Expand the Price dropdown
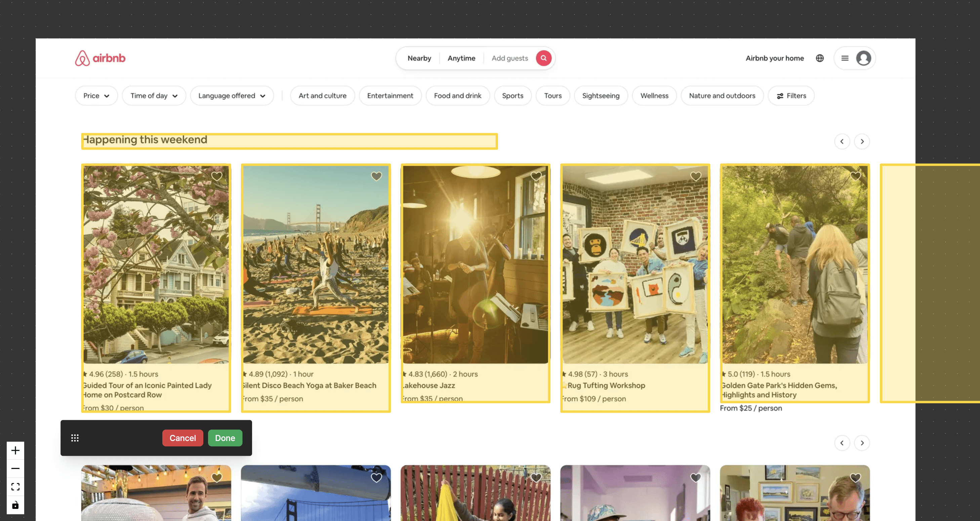Viewport: 980px width, 521px height. point(96,96)
